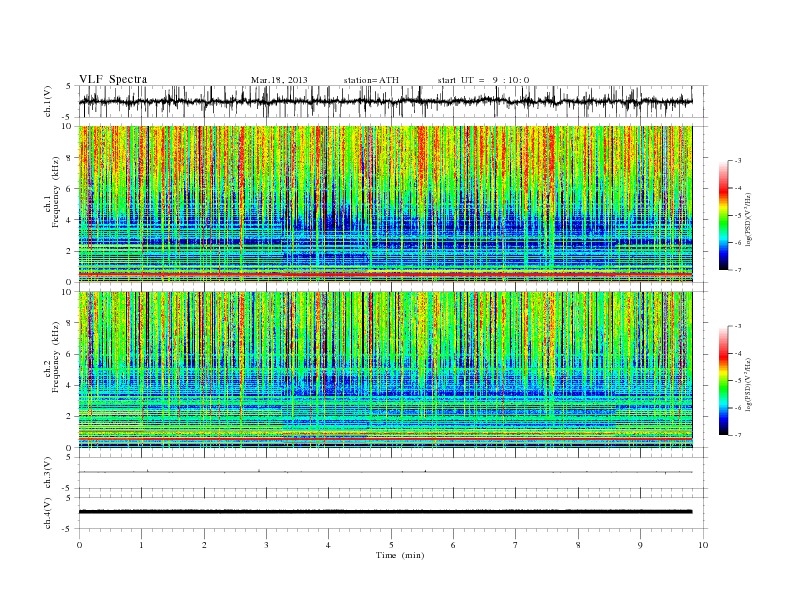Click the "ch.1(V)" waveform axis label
Image resolution: width=792 pixels, height=612 pixels.
pyautogui.click(x=48, y=101)
